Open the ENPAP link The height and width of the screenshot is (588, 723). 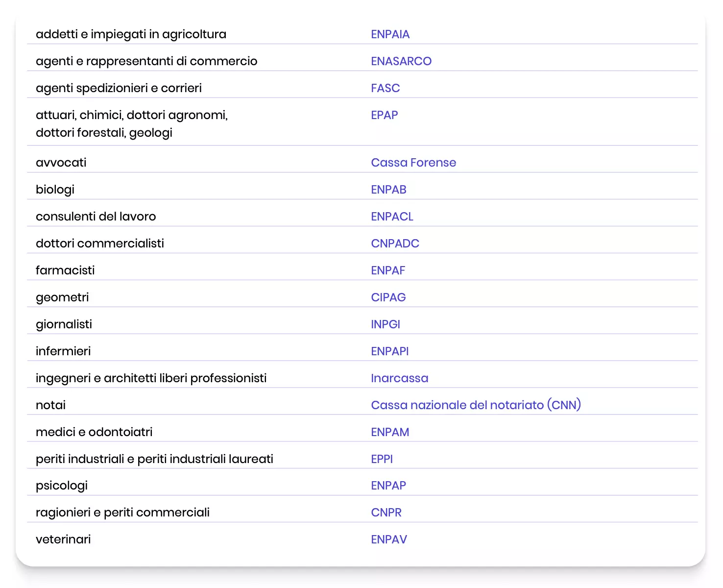coord(388,486)
